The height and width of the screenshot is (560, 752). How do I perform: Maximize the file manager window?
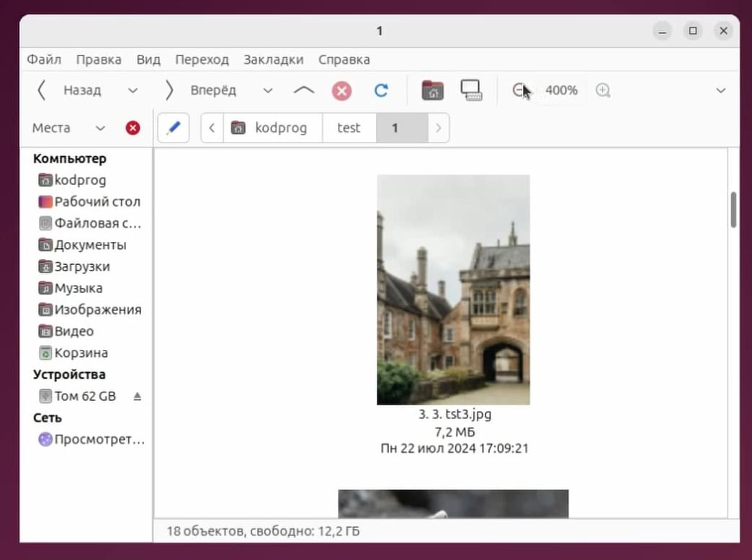tap(693, 31)
